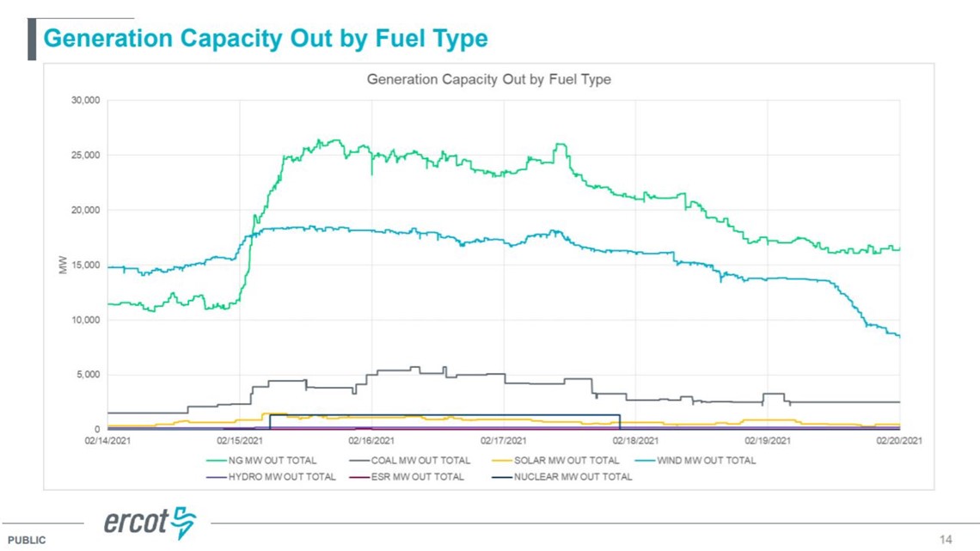Viewport: 980px width, 551px height.
Task: Click the HYDRO MW OUT TOTAL legend entry
Action: click(271, 477)
